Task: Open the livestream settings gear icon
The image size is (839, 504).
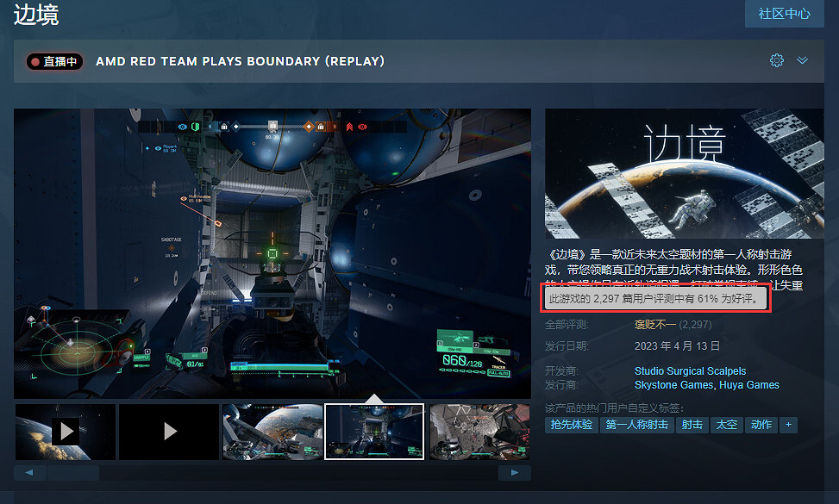Action: coord(776,60)
